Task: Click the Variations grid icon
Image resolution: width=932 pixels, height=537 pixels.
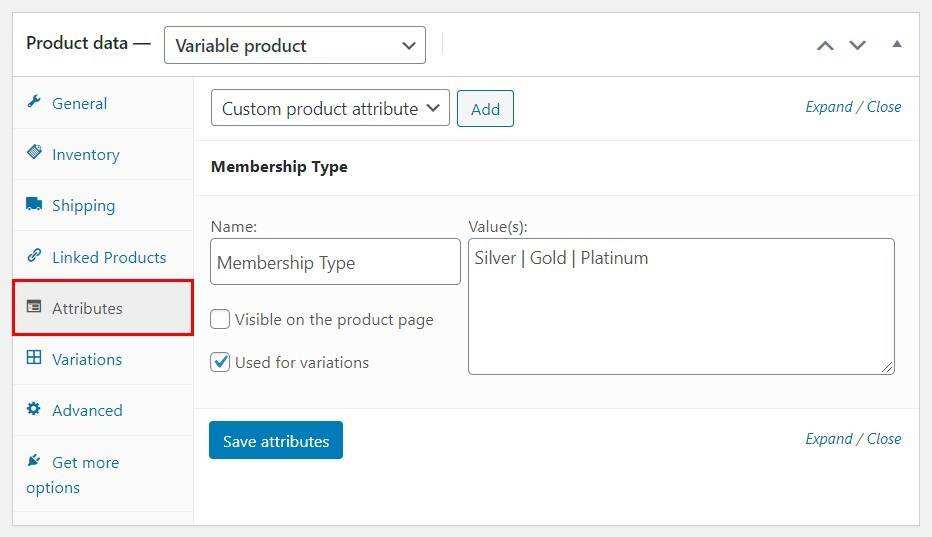Action: (x=34, y=358)
